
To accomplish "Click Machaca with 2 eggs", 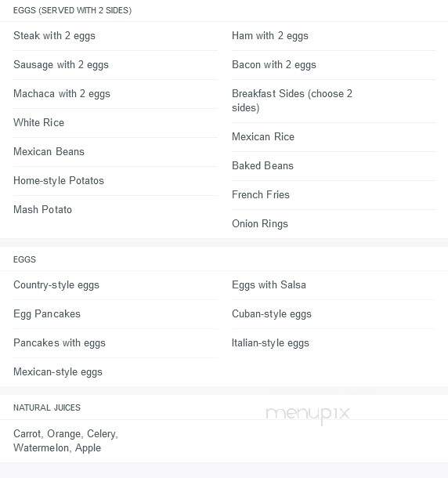I will [x=62, y=93].
